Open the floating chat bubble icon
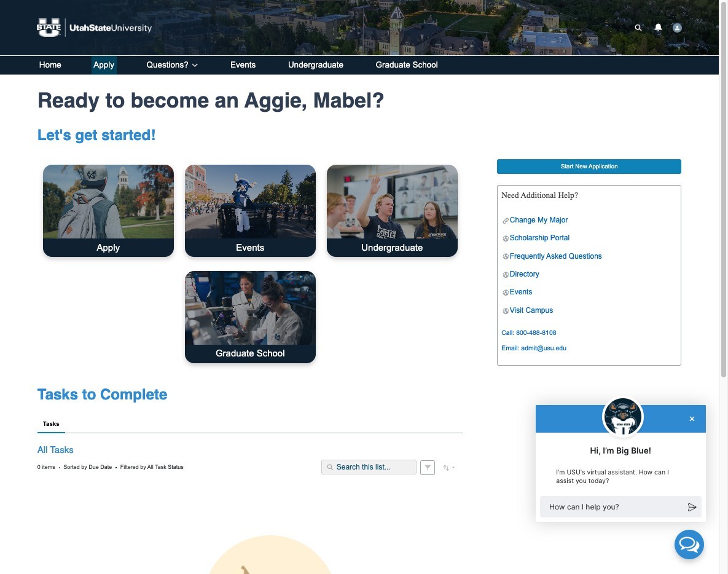The width and height of the screenshot is (728, 574). pyautogui.click(x=689, y=545)
